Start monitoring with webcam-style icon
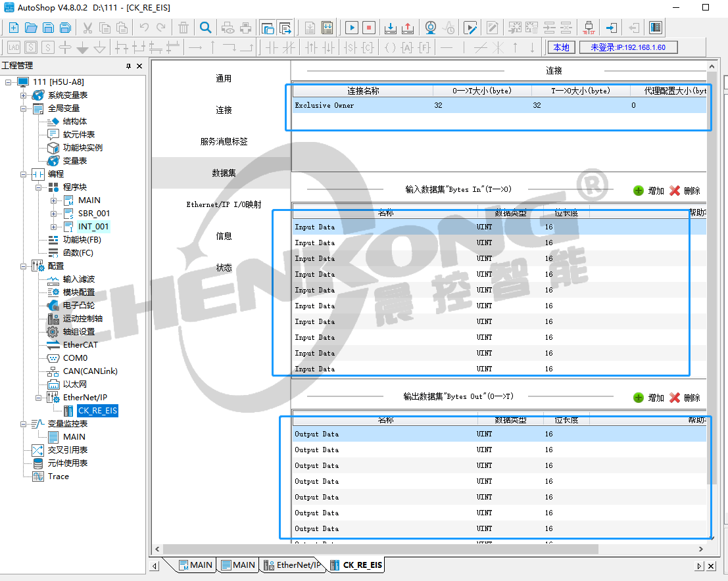 [x=431, y=28]
